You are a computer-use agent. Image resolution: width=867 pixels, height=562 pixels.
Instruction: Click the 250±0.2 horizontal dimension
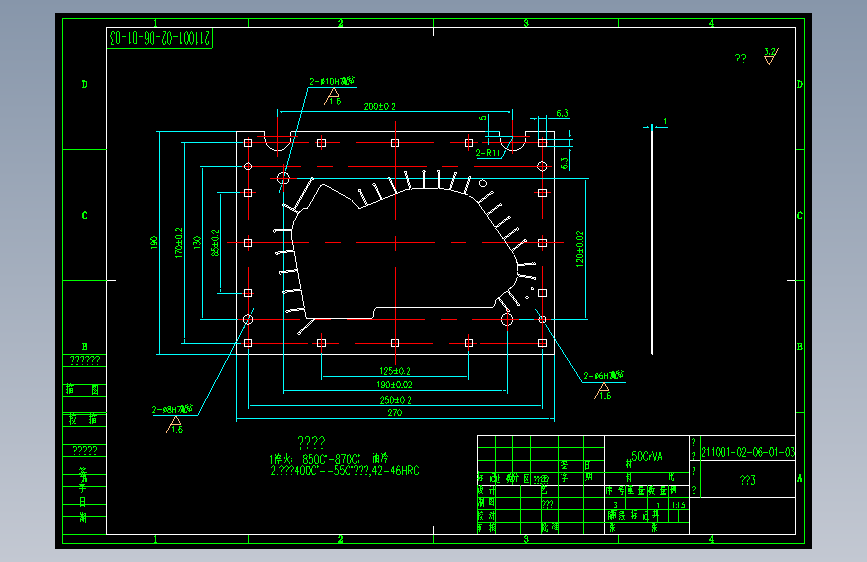pyautogui.click(x=395, y=399)
